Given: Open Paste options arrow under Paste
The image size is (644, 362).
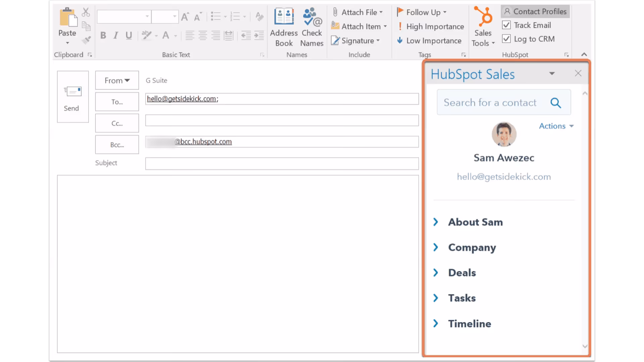Looking at the screenshot, I should point(67,43).
